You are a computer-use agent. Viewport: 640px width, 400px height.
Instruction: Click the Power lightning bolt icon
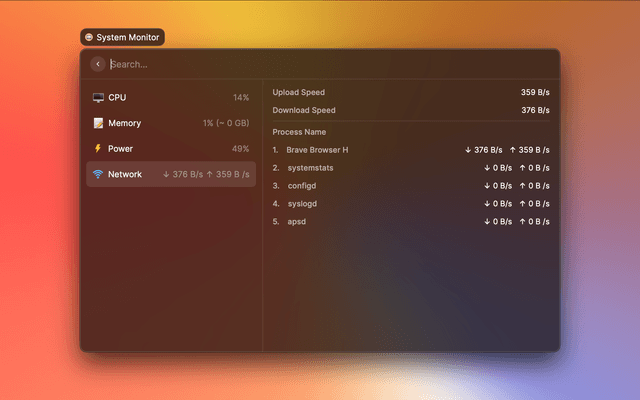pos(98,149)
